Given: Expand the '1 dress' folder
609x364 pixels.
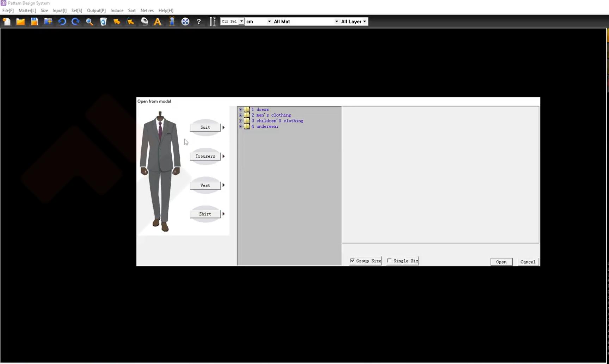Looking at the screenshot, I should click(241, 109).
